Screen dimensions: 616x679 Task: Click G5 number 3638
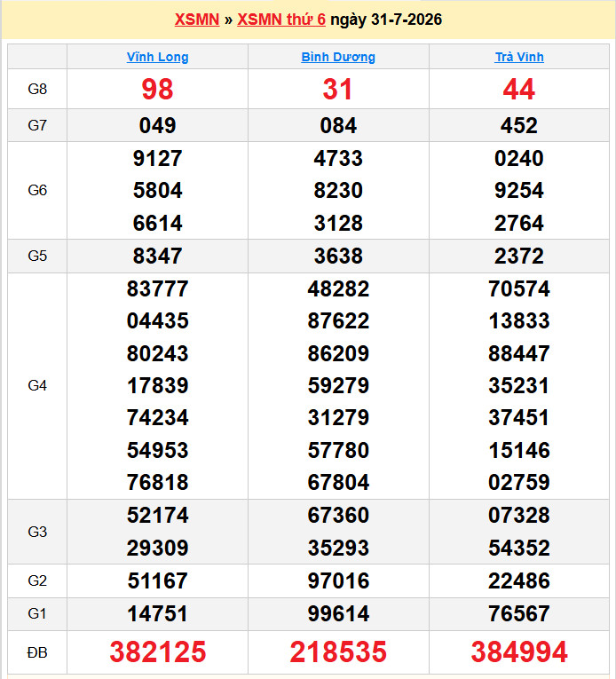[338, 256]
